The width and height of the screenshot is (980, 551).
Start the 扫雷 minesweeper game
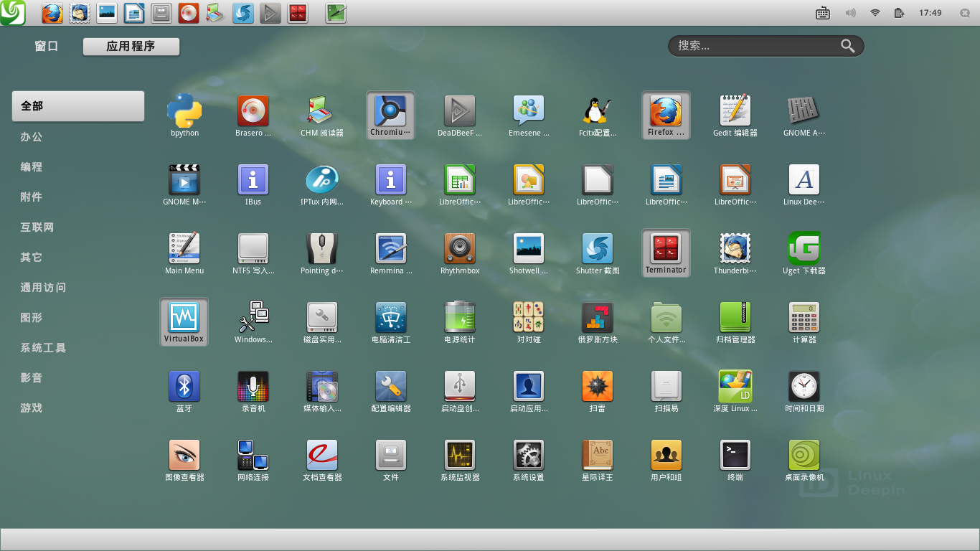[598, 392]
